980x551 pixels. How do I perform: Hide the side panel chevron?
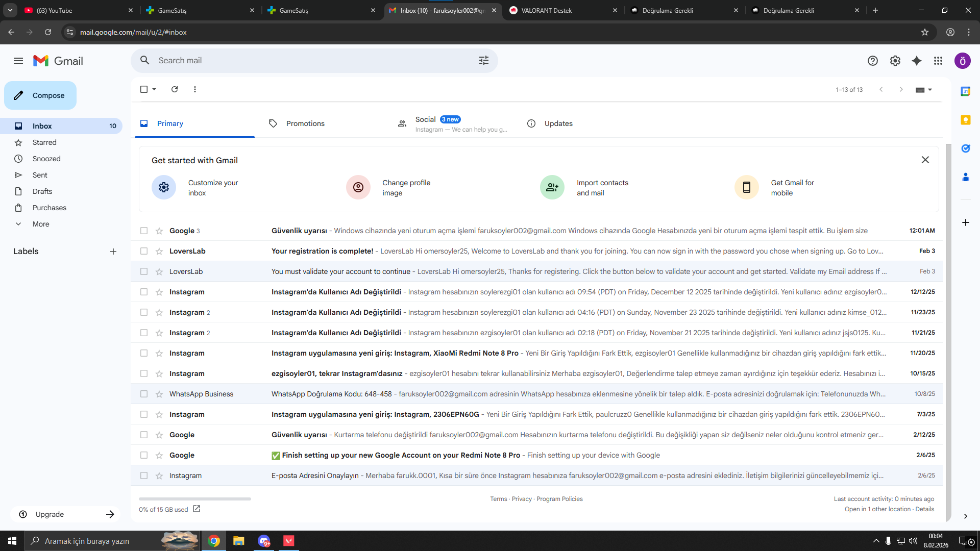pos(966,516)
